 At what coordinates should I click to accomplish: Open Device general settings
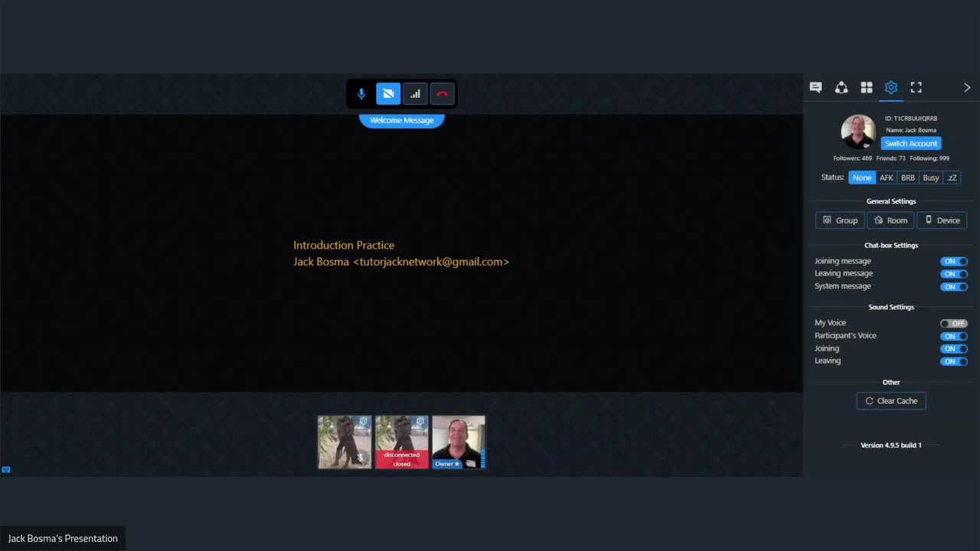(942, 220)
